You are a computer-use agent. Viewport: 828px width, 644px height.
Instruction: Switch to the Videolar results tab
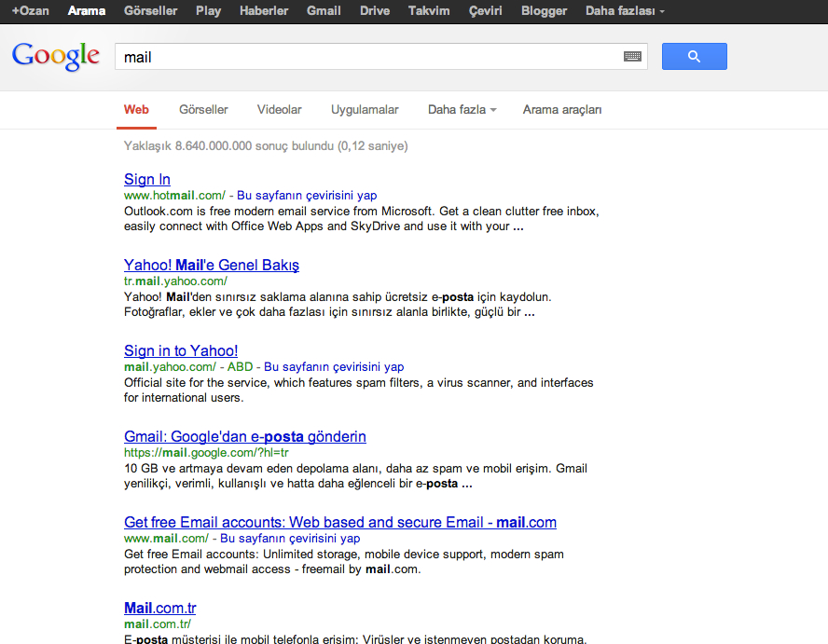(280, 110)
